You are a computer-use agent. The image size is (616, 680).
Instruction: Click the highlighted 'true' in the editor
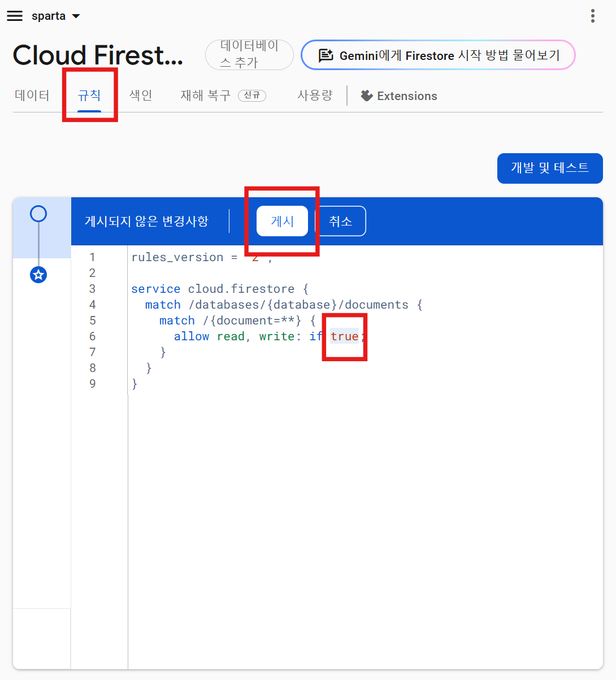(344, 336)
